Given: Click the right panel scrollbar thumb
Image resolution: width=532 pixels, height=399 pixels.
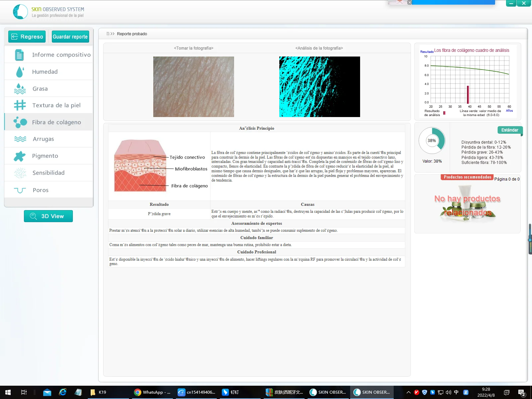Looking at the screenshot, I should (x=529, y=238).
